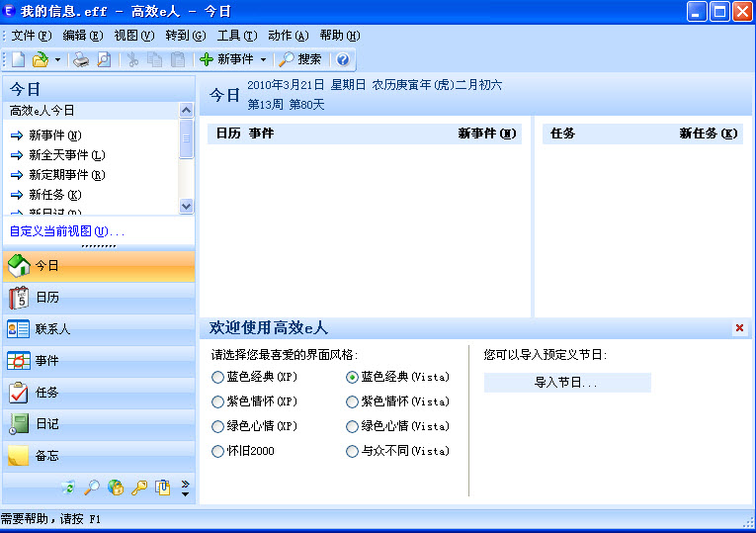Open the 工具(T) menu
This screenshot has height=533, width=756.
point(236,35)
